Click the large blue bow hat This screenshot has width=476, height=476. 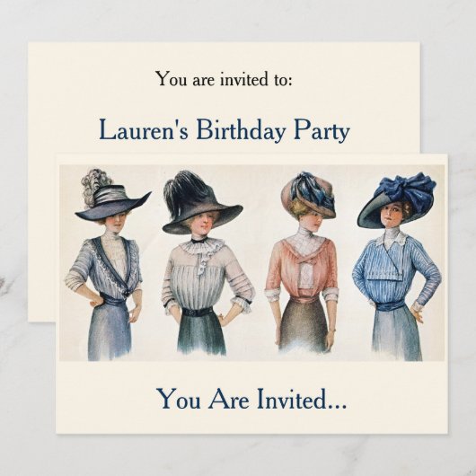pyautogui.click(x=397, y=198)
